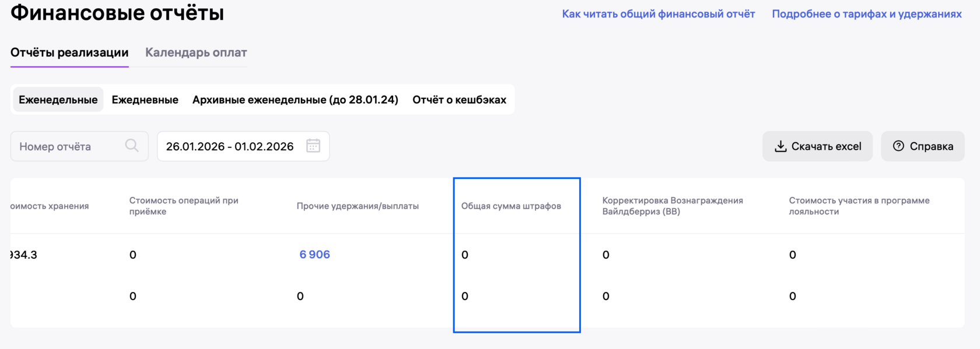Click the Общая сумма штрафов column header
The width and height of the screenshot is (980, 349).
tap(511, 206)
